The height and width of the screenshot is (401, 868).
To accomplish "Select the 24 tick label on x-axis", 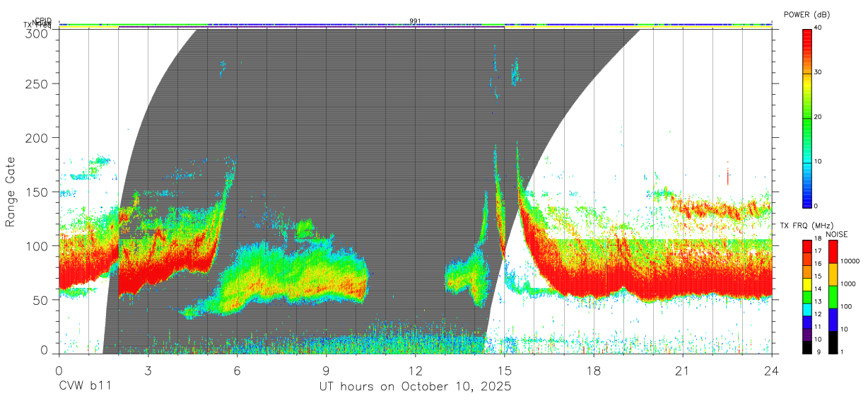I will point(772,371).
